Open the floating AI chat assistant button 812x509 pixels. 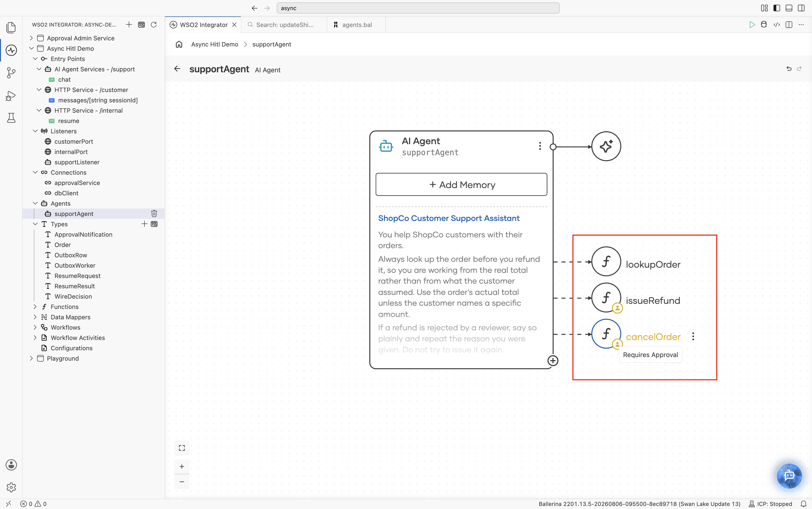(789, 476)
